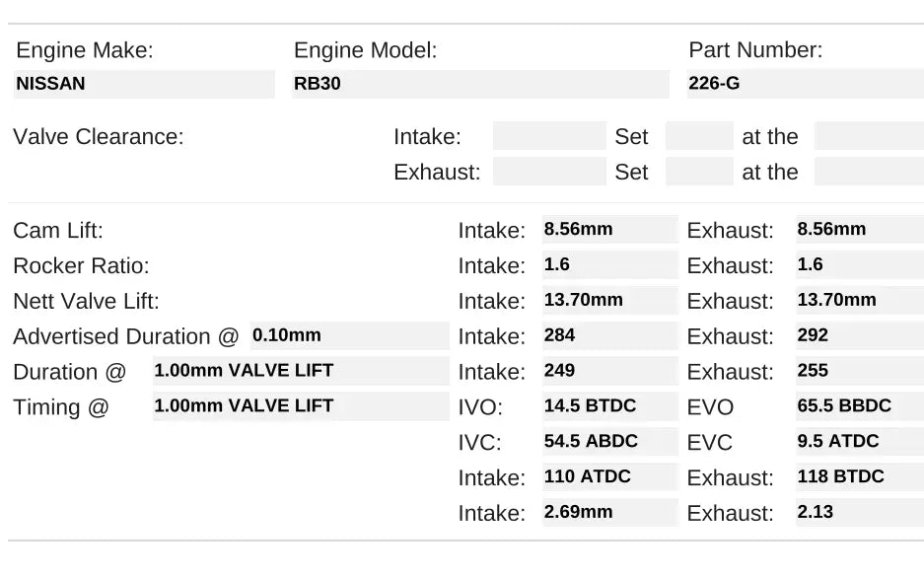Click the Timing @ 1.00mm VALVE LIFT field
Image resolution: width=924 pixels, height=579 pixels.
coord(300,406)
